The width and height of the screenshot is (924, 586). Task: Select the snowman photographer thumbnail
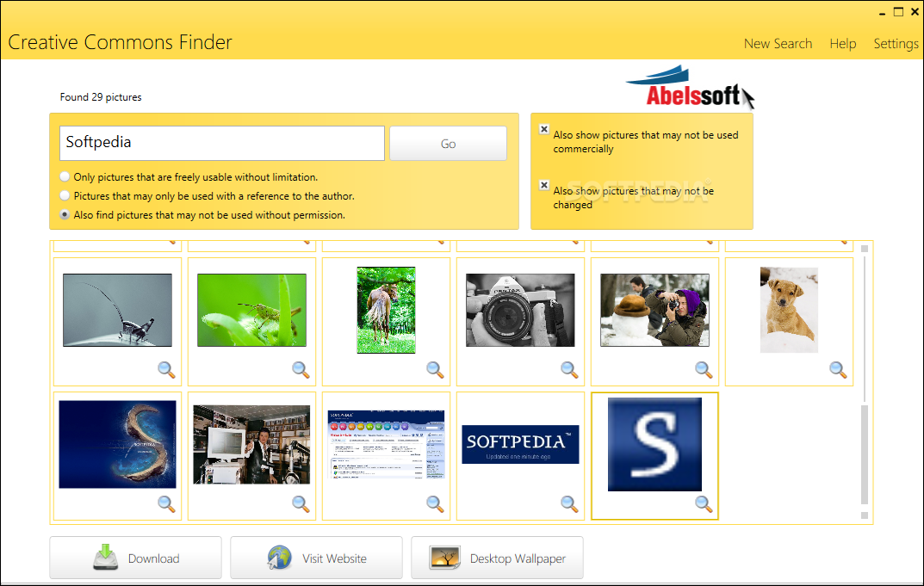point(654,310)
